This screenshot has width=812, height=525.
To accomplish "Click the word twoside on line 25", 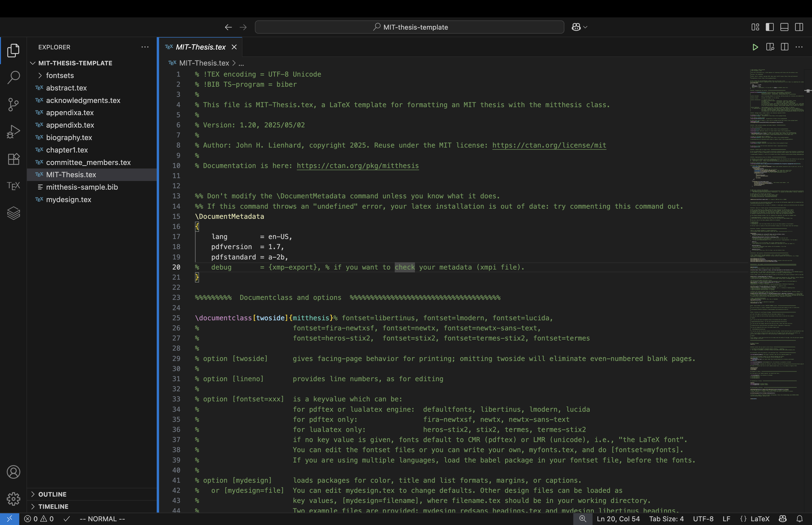I will click(x=270, y=318).
